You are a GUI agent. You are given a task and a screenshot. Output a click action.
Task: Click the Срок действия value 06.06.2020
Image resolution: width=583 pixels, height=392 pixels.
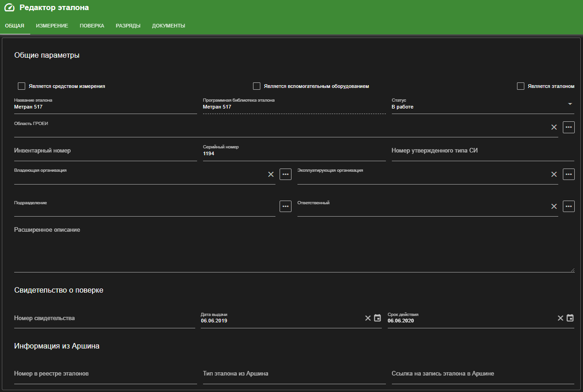401,321
